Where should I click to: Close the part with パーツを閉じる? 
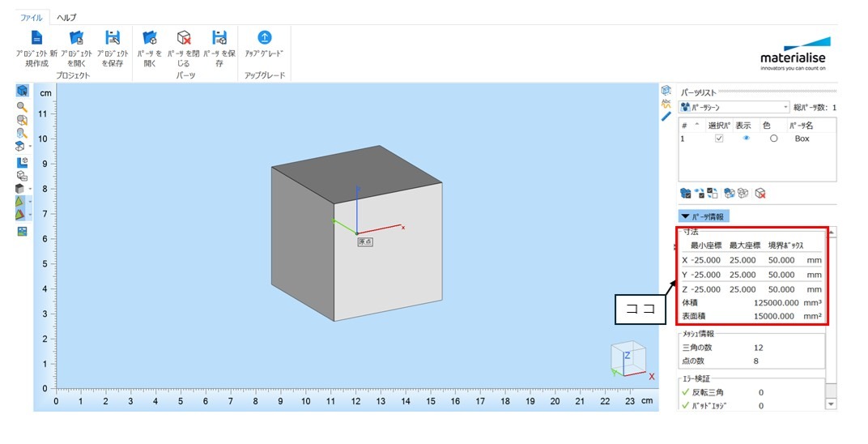[x=184, y=38]
